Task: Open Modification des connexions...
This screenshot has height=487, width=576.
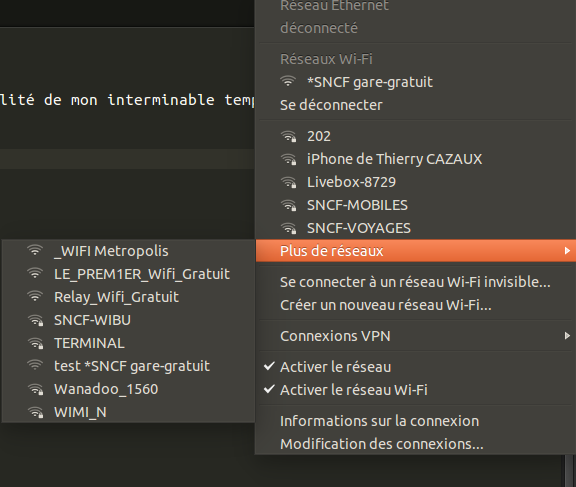Action: point(382,444)
